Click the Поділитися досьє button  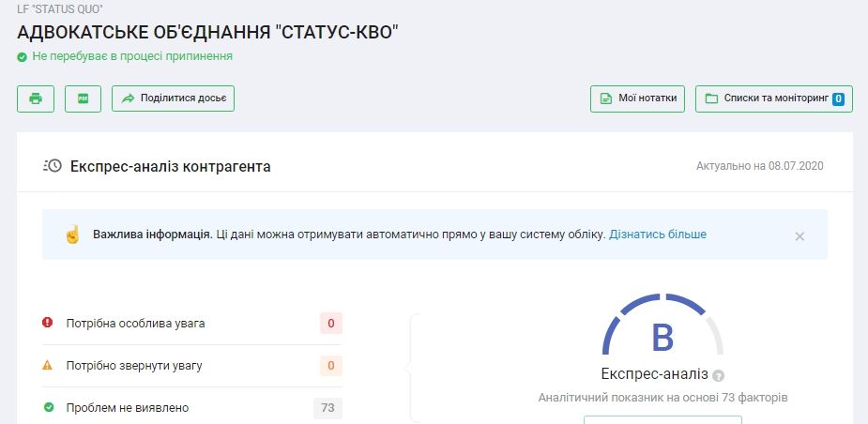click(174, 98)
